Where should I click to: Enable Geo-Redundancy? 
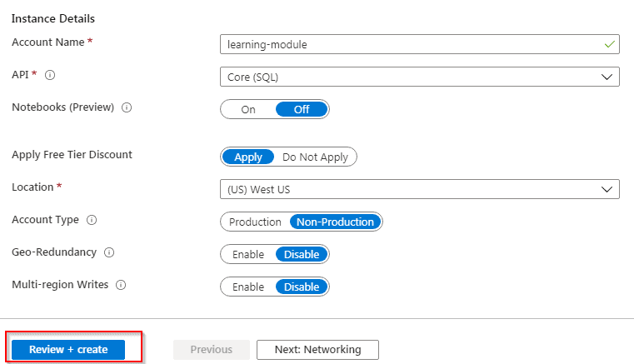[x=248, y=254]
